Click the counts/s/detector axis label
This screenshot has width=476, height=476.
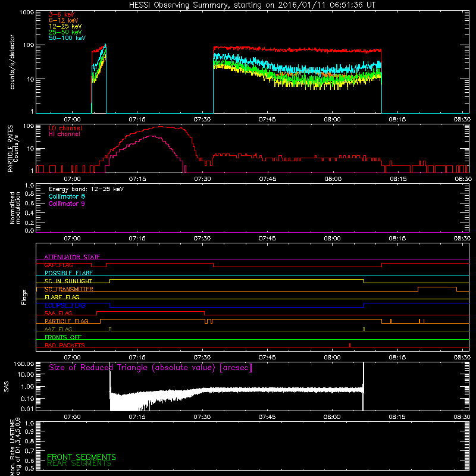click(12, 62)
